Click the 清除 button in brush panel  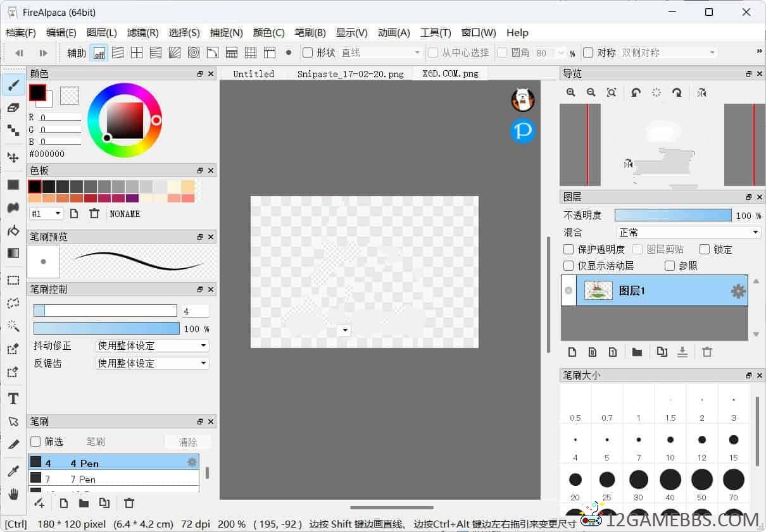[188, 442]
